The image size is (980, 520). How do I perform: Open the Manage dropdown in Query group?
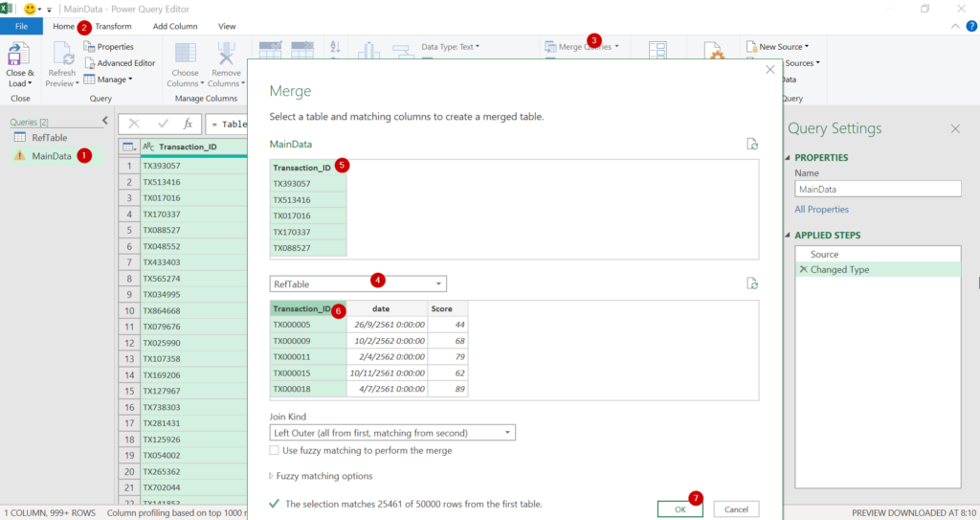click(x=108, y=79)
